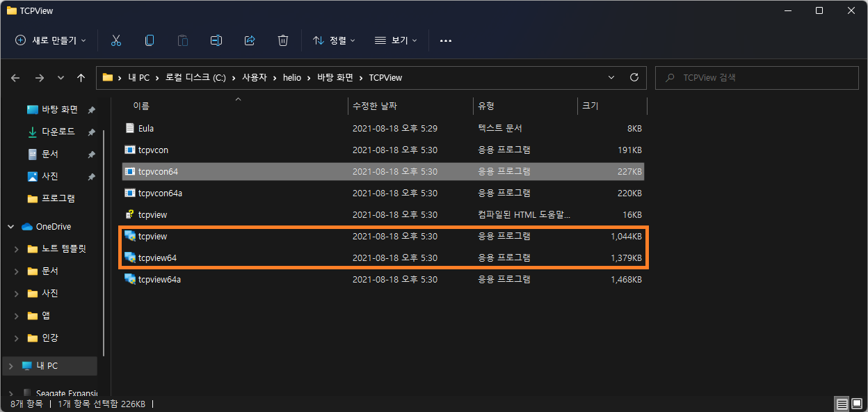This screenshot has height=412, width=868.
Task: Click the Share icon in toolbar
Action: (x=250, y=40)
